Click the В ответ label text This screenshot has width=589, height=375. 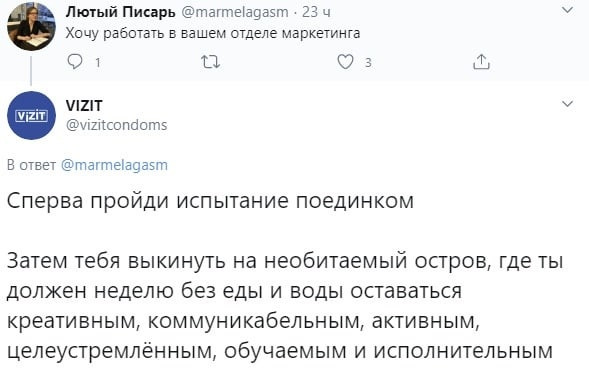(x=32, y=165)
